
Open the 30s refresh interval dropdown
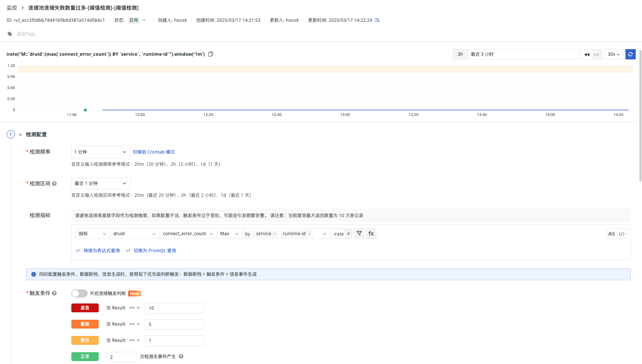(614, 54)
